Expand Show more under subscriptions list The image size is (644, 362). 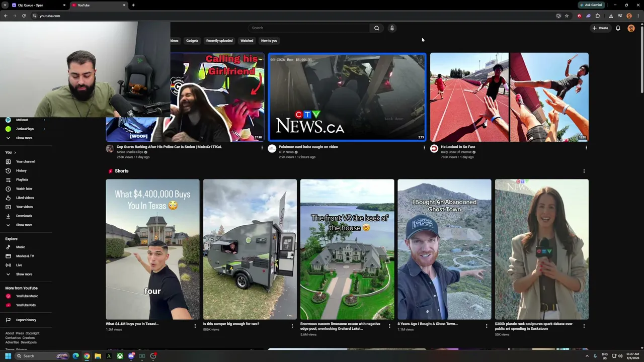point(25,138)
